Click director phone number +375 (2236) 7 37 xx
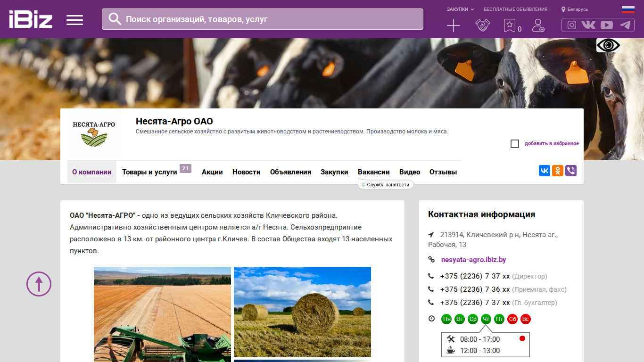Screen dimensions: 644x362 [x=475, y=276]
